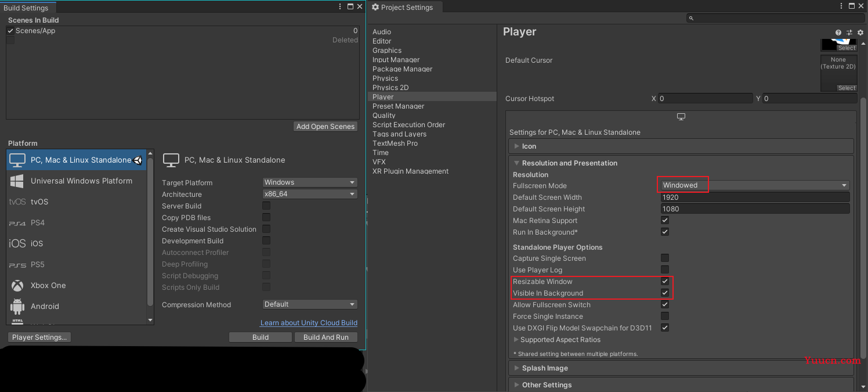This screenshot has height=392, width=868.
Task: Enable Capture Single Screen checkbox
Action: pyautogui.click(x=665, y=258)
